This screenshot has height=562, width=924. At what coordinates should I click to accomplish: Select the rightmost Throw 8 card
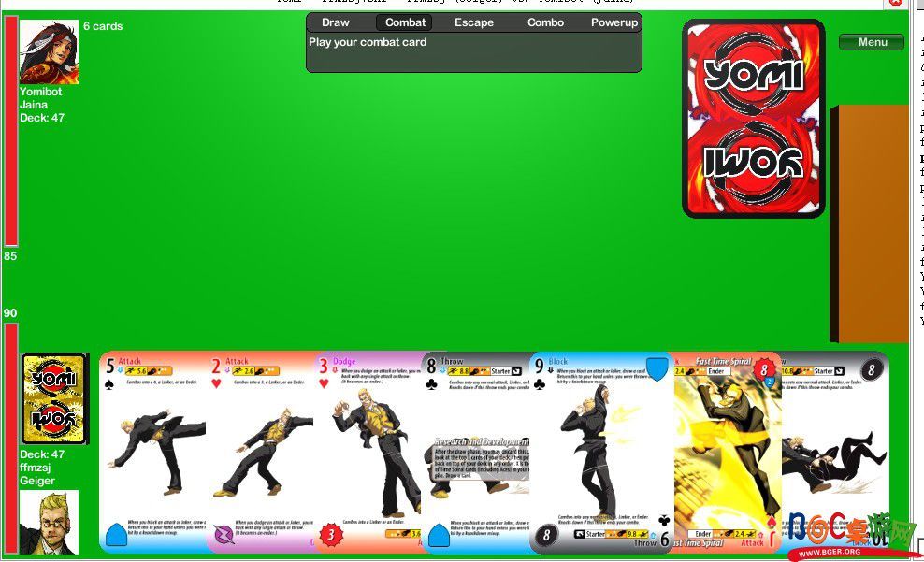(x=835, y=452)
